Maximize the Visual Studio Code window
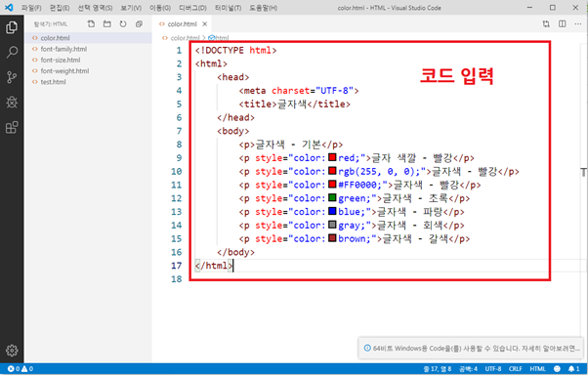 pos(553,8)
